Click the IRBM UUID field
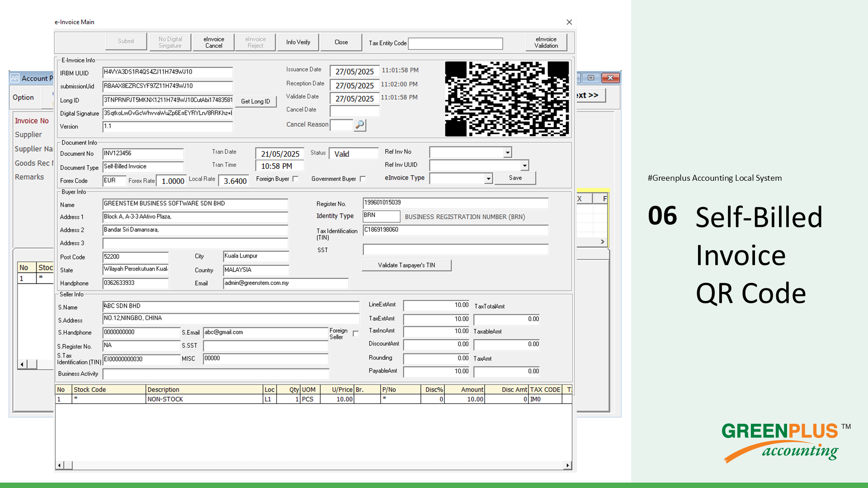Viewport: 868px width, 488px height. click(168, 73)
